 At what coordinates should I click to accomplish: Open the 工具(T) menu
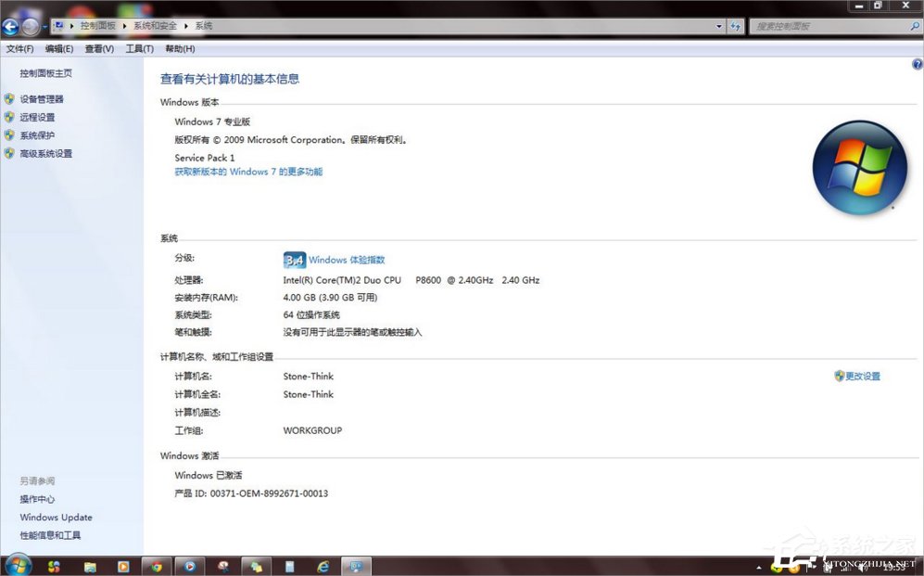pyautogui.click(x=138, y=48)
